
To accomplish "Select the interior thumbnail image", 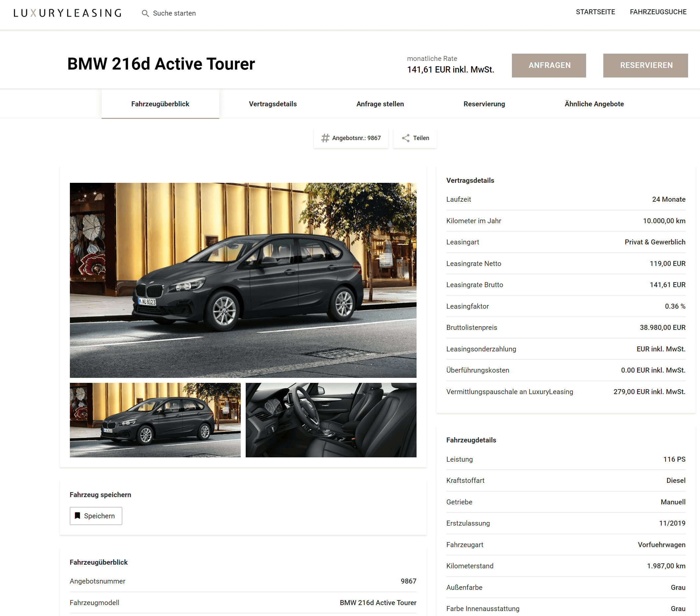I will pos(331,420).
